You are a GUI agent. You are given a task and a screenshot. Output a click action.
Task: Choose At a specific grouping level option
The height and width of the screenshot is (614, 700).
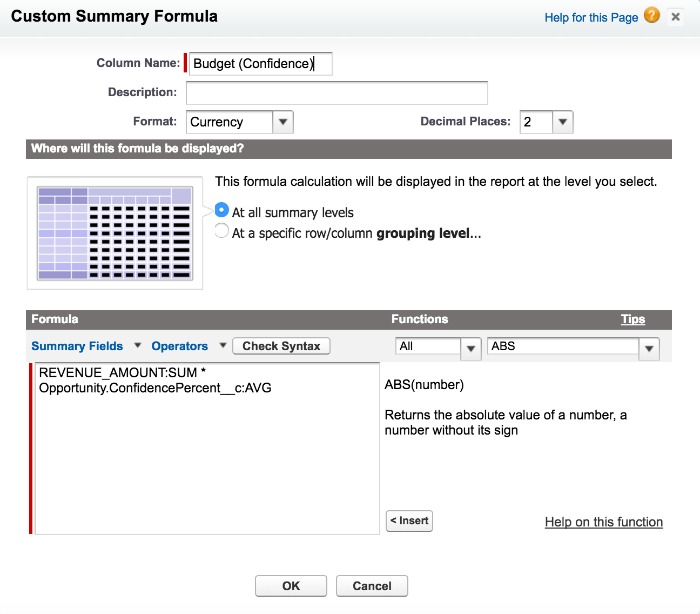[222, 231]
